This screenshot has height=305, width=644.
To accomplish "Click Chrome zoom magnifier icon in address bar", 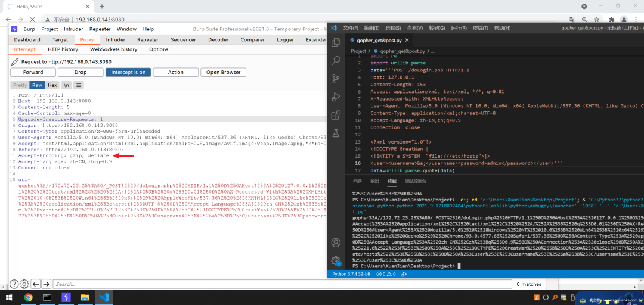I will pyautogui.click(x=584, y=19).
